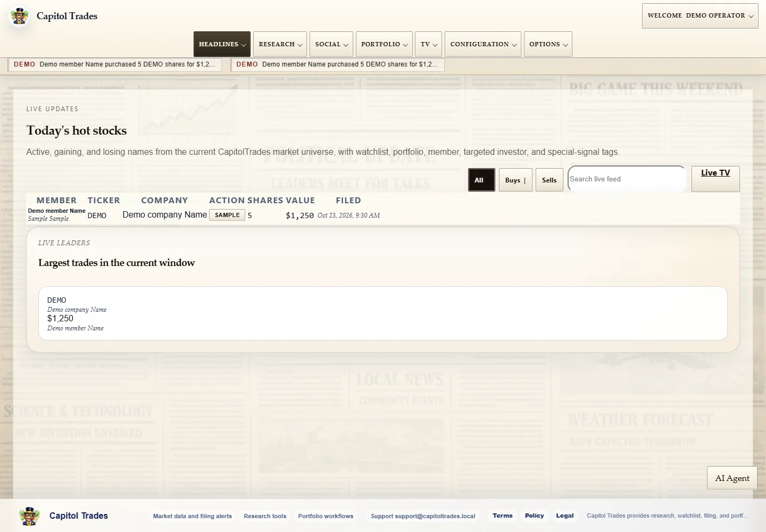Click the Capitol Trades mascot logo in footer

coord(30,516)
